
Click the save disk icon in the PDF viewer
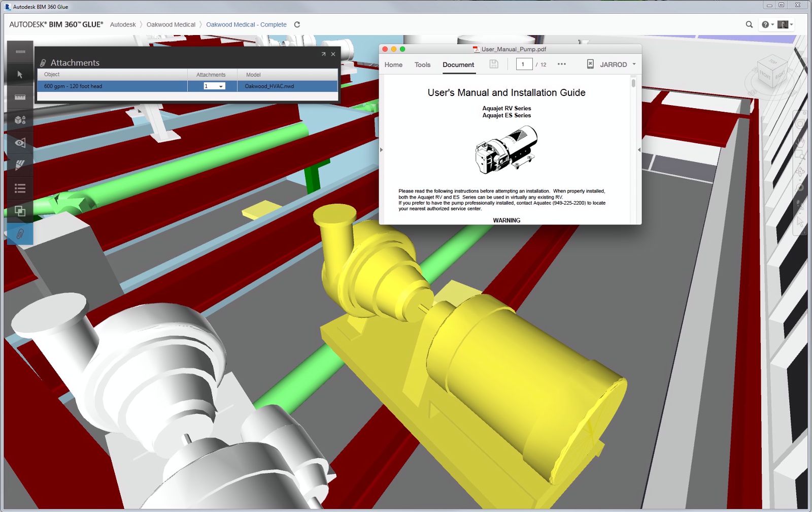coord(493,64)
